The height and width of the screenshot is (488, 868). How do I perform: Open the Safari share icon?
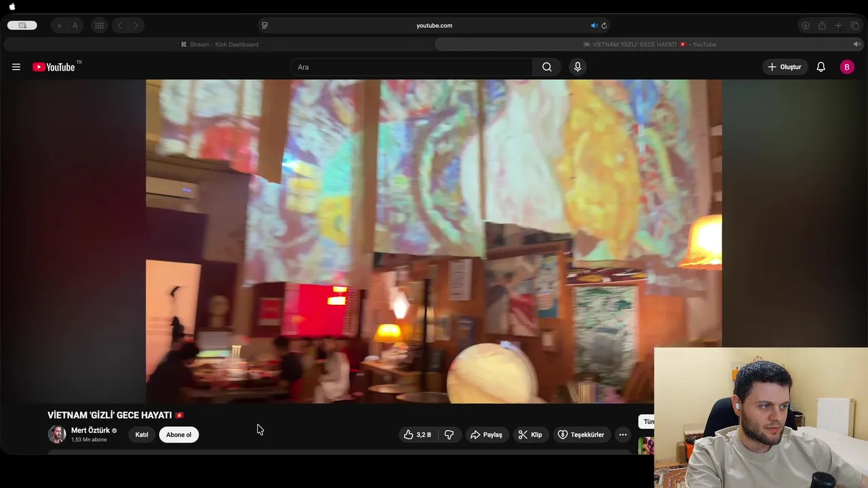pos(822,26)
